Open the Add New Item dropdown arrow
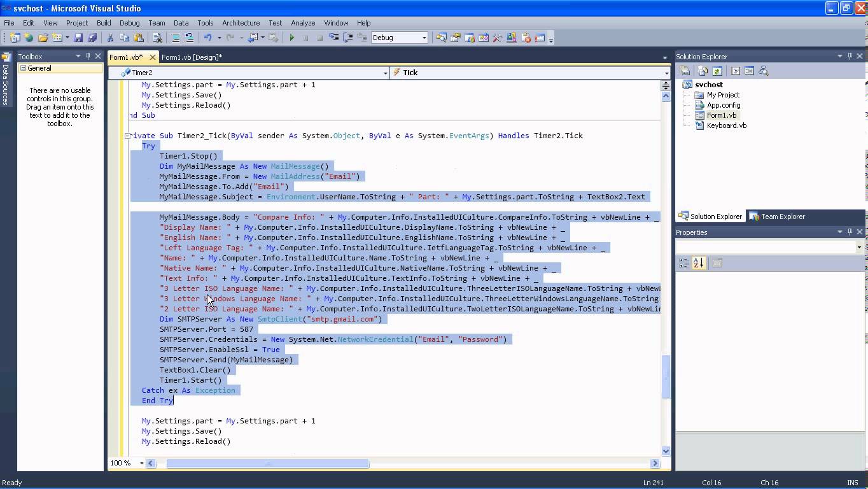 [x=67, y=38]
